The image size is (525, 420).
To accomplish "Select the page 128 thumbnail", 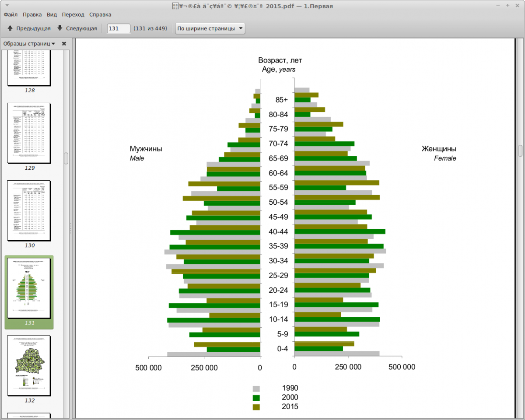I will coord(29,68).
